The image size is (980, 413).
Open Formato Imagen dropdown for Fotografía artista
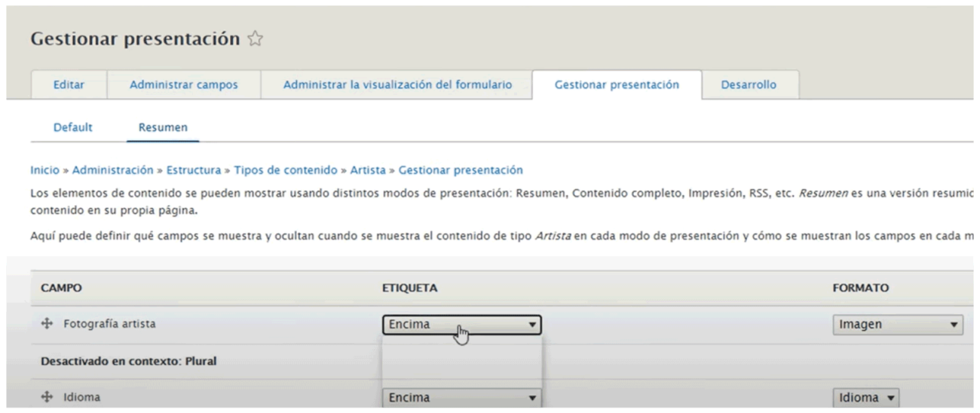click(899, 325)
